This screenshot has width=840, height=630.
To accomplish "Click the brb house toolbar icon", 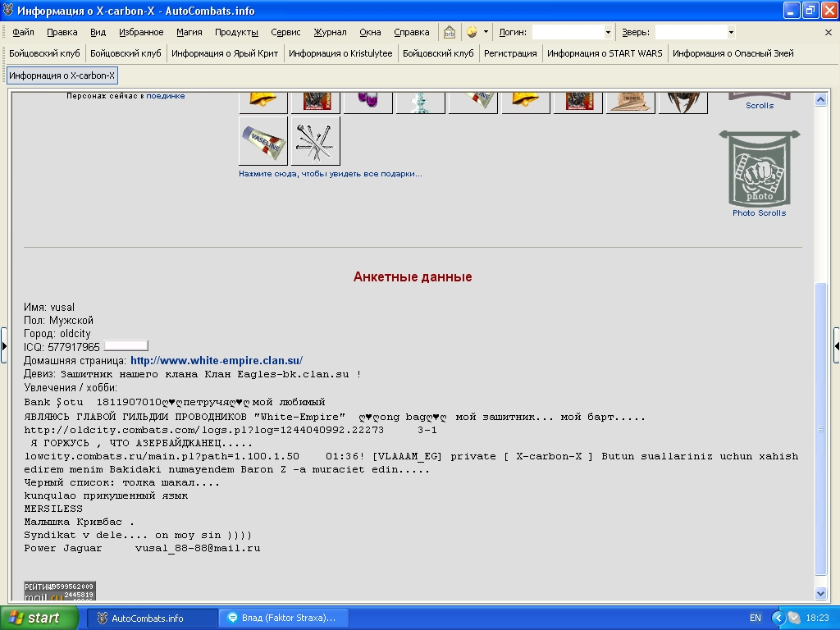I will point(449,32).
